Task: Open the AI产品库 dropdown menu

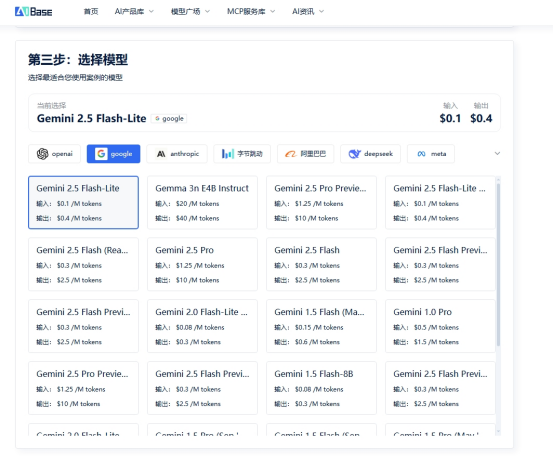Action: (x=134, y=12)
